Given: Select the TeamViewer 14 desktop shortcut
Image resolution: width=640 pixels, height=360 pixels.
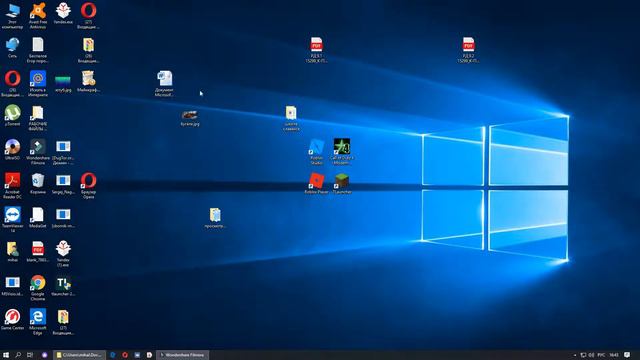Looking at the screenshot, I should [x=12, y=220].
